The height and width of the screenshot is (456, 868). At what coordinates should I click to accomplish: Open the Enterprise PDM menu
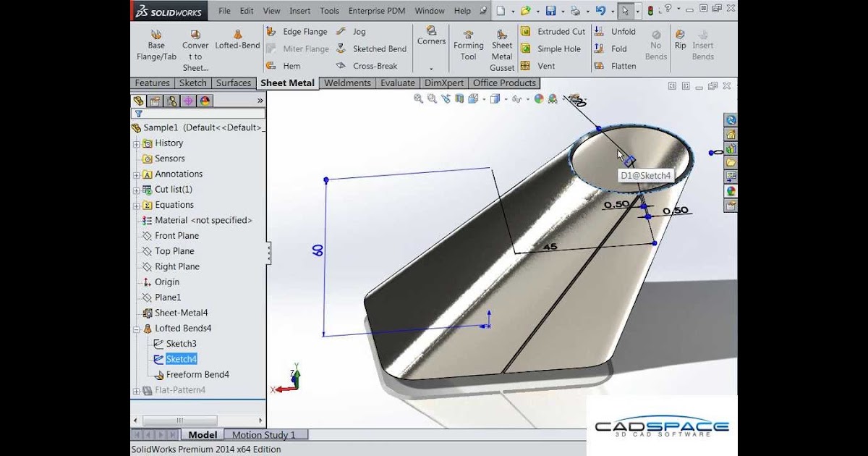click(378, 11)
